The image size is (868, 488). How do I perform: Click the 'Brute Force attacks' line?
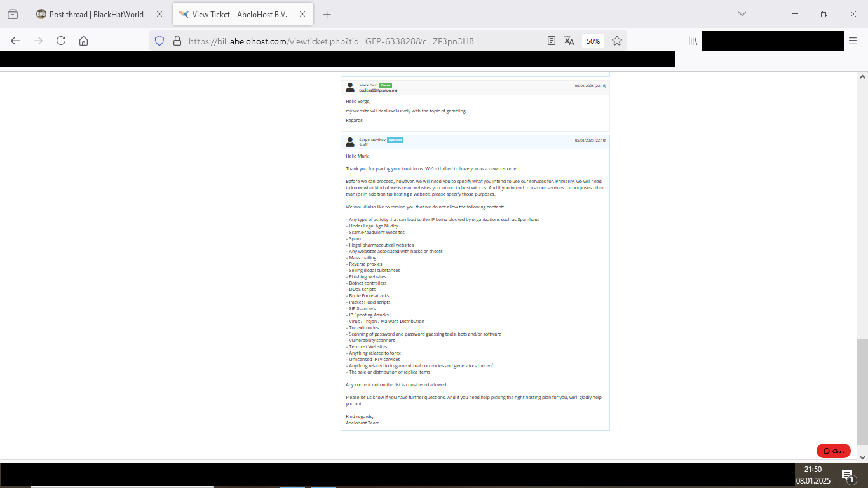(x=367, y=296)
